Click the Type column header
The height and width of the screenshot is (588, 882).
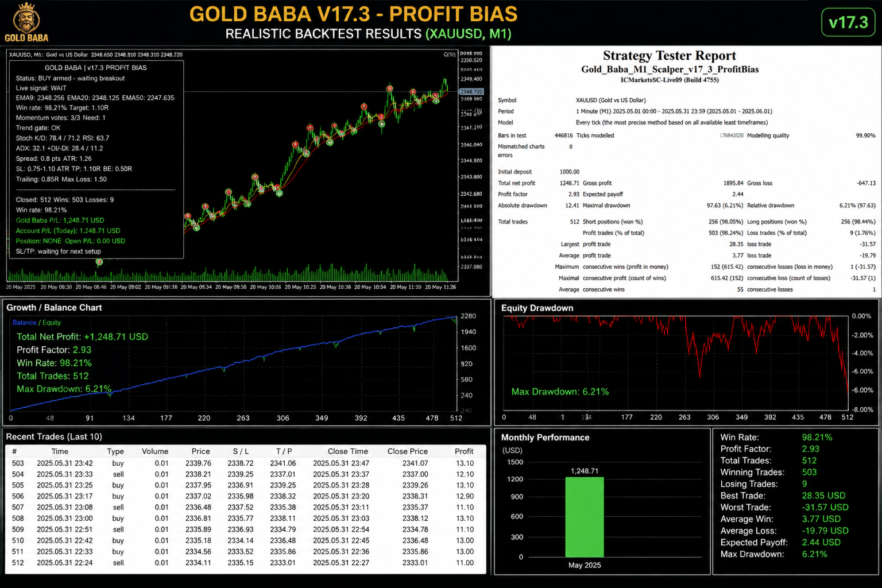coord(115,451)
